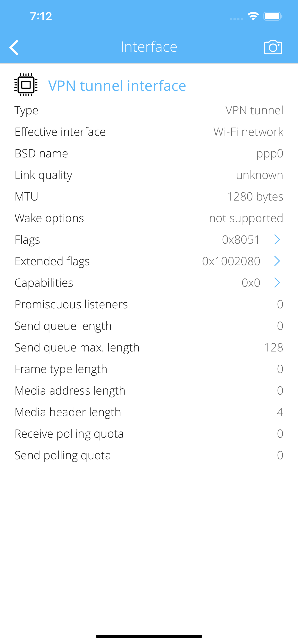
Task: Tap the 7:12 clock in the status bar
Action: 41,16
